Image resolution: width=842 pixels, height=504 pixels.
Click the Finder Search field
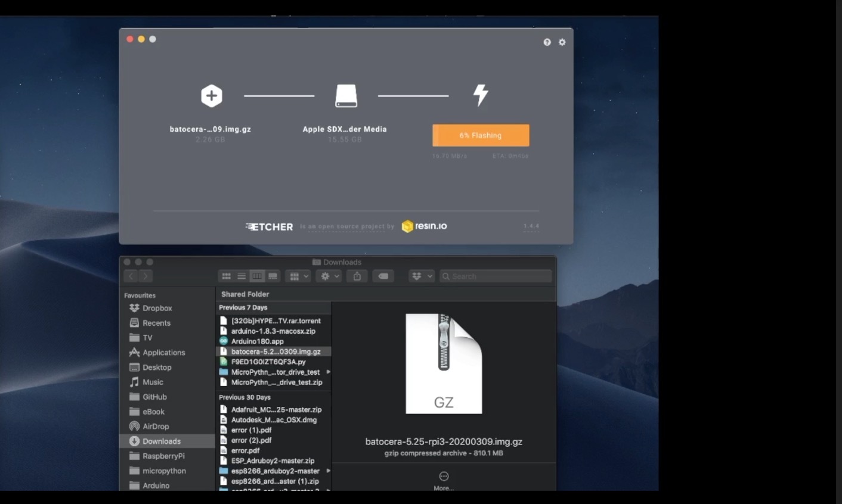click(496, 276)
